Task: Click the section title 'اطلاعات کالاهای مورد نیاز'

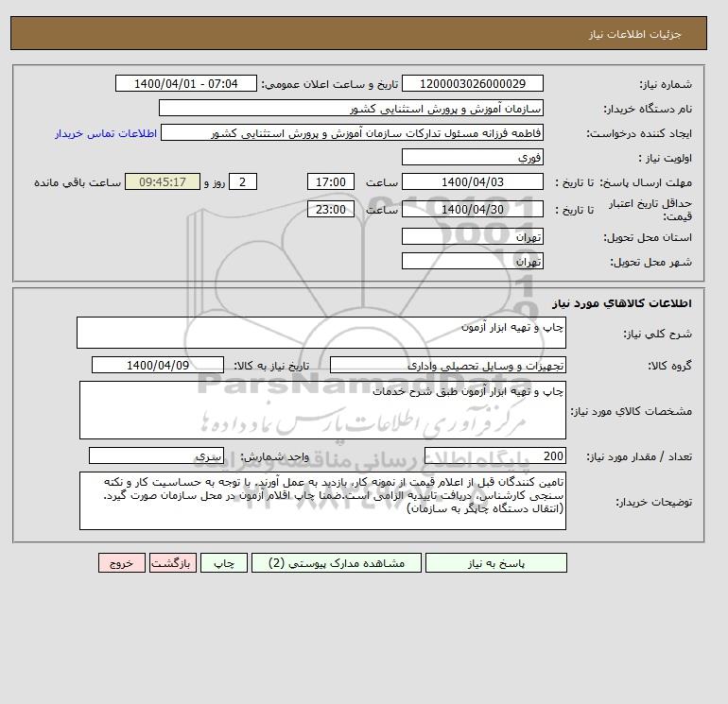Action: point(622,303)
